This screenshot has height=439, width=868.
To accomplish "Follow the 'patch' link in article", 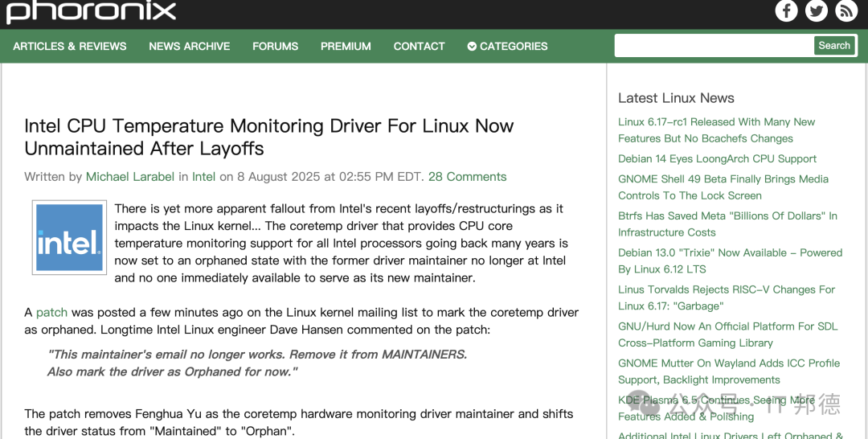I will (x=51, y=313).
